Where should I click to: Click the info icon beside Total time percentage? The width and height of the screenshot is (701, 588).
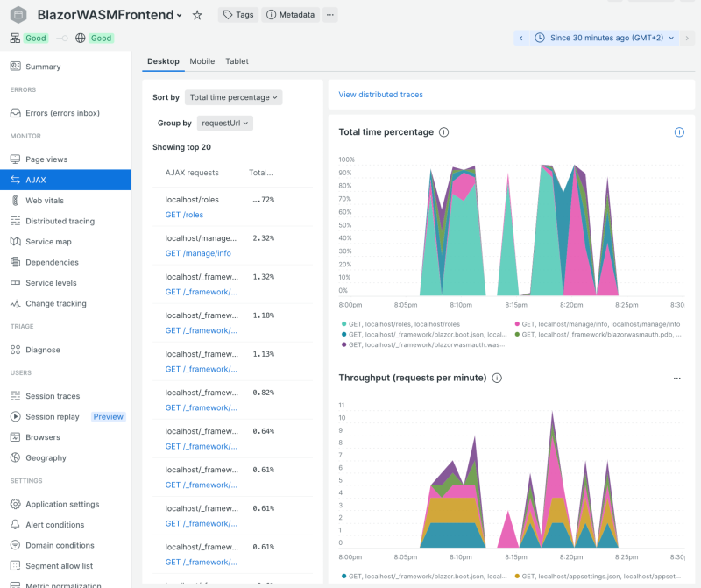[444, 132]
